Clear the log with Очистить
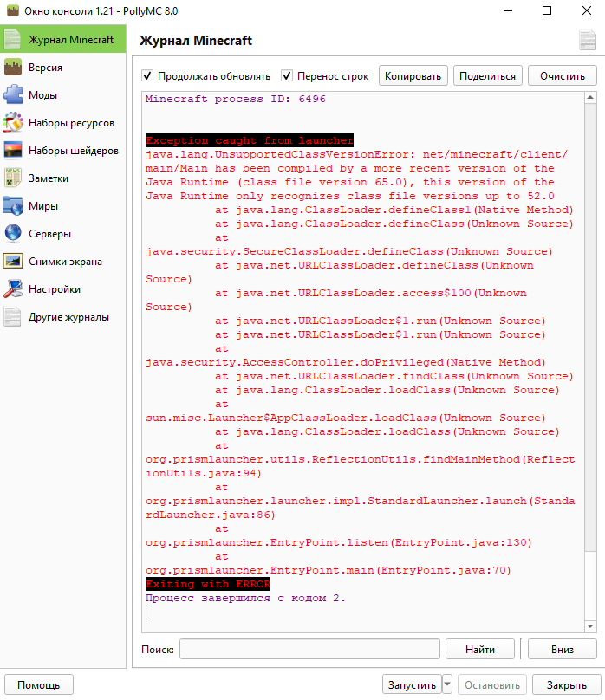The width and height of the screenshot is (605, 700). [563, 76]
